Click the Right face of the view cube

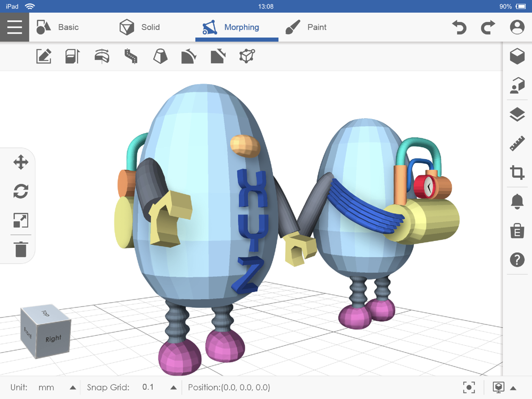pos(54,338)
